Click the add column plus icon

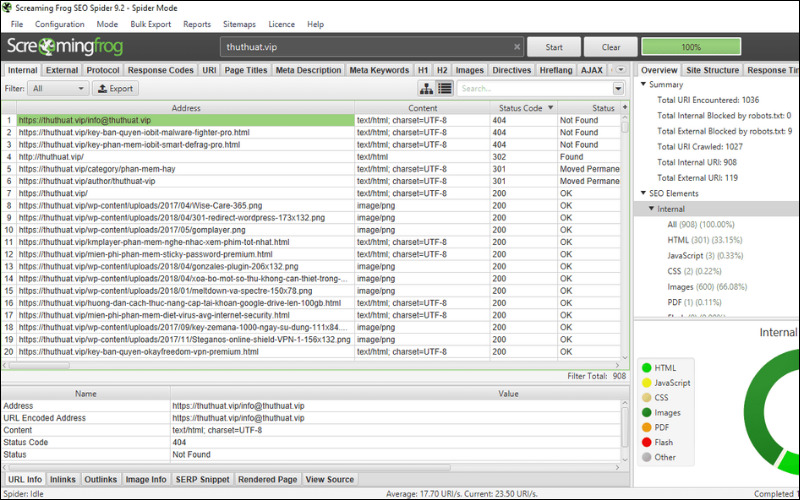click(x=624, y=108)
